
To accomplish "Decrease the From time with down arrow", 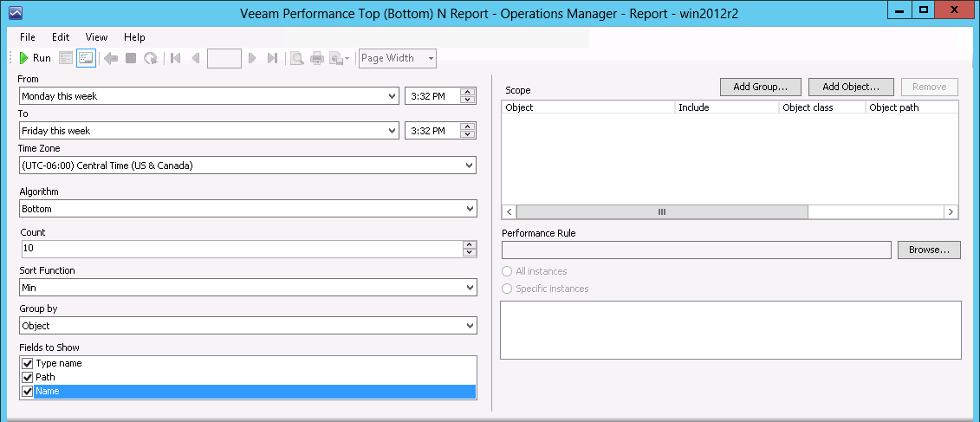I will (468, 100).
